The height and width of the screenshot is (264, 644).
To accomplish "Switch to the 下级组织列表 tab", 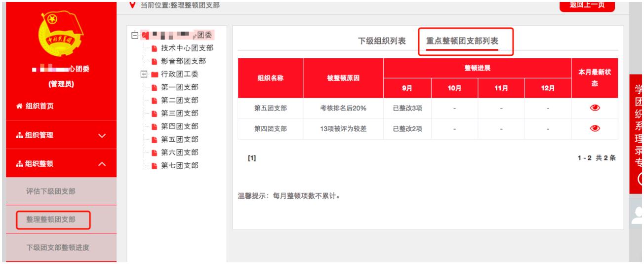I will [382, 41].
